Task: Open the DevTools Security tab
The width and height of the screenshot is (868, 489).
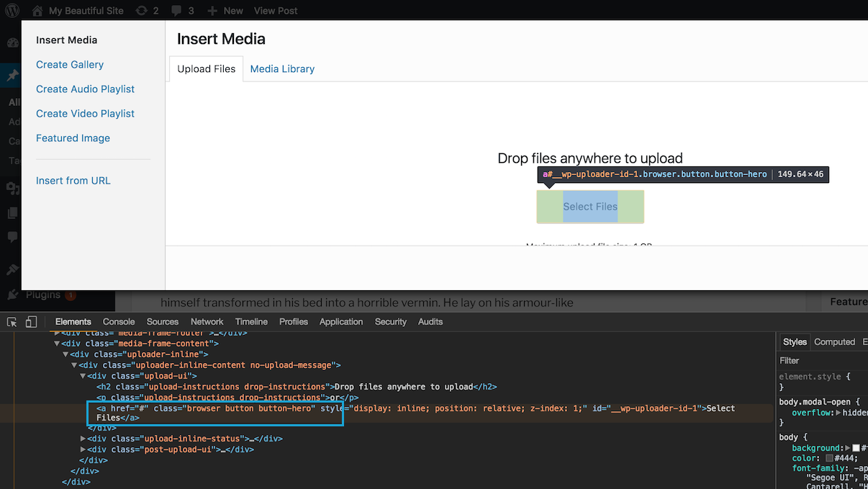Action: 391,322
